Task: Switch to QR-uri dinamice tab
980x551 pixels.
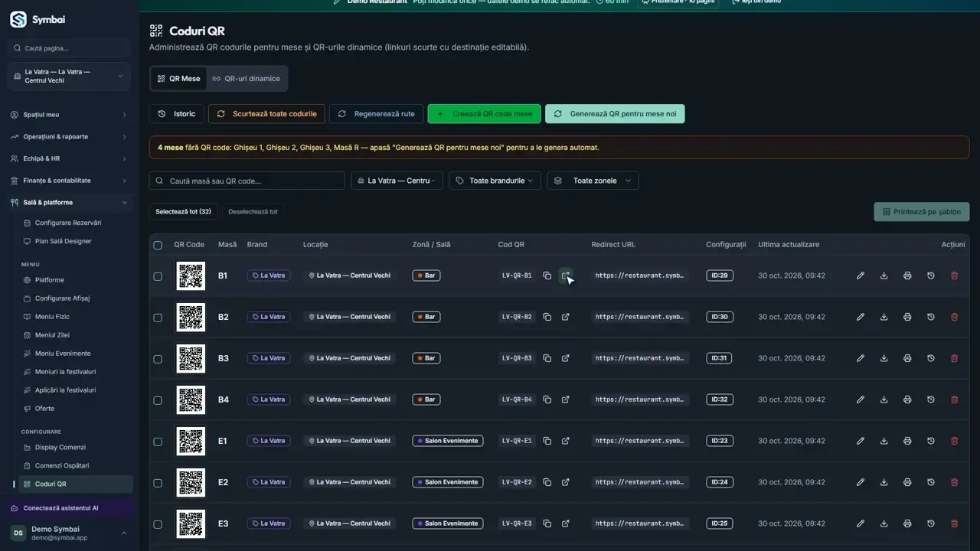Action: point(247,78)
